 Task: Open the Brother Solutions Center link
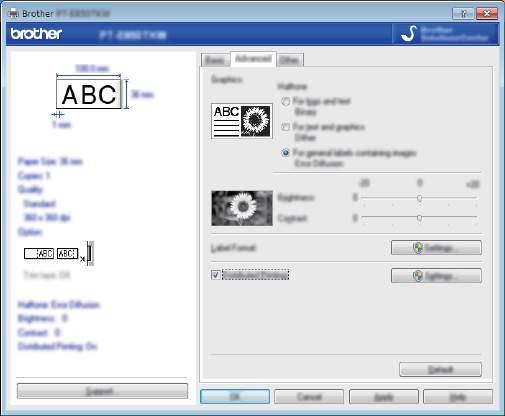446,34
